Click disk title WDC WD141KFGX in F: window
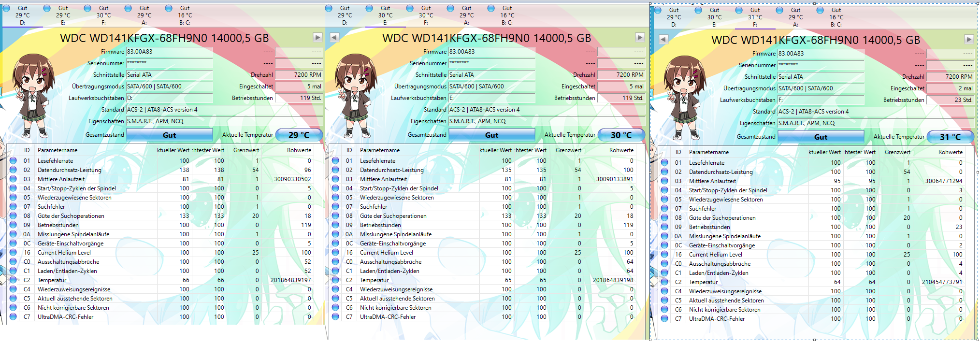Image resolution: width=980 pixels, height=344 pixels. (x=816, y=40)
